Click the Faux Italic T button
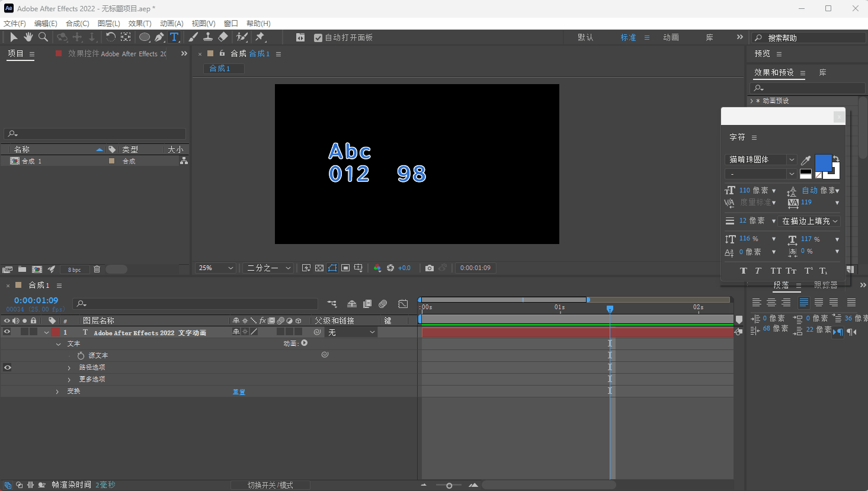The width and height of the screenshot is (868, 491). (x=758, y=271)
